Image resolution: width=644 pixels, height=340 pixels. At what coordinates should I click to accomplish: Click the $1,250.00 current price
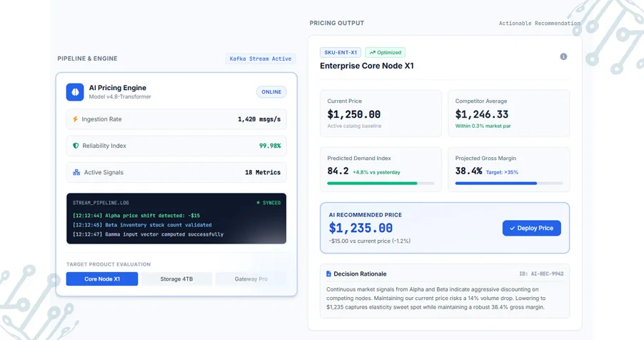[354, 114]
